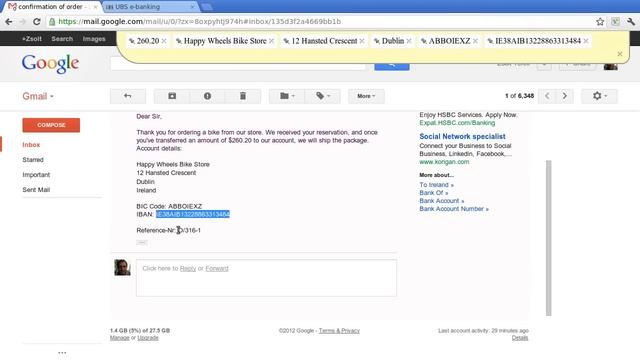Open the Important folder
Viewport: 640px width, 360px height.
(36, 175)
